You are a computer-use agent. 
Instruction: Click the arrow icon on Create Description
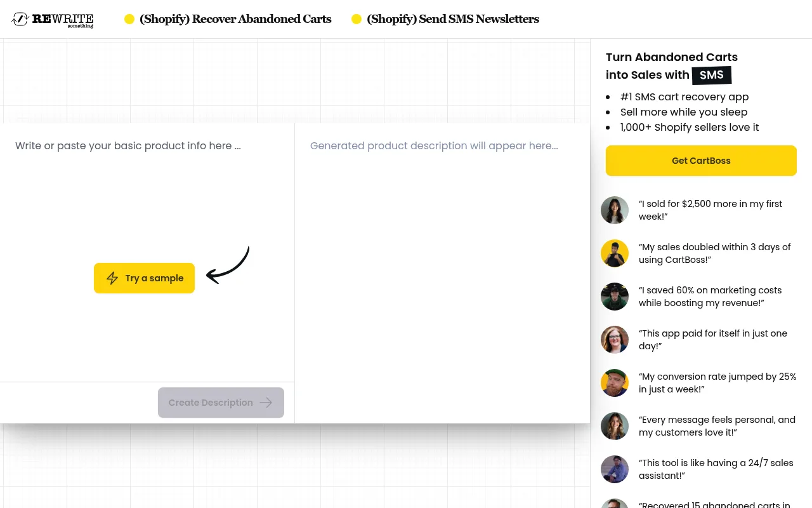click(x=266, y=403)
